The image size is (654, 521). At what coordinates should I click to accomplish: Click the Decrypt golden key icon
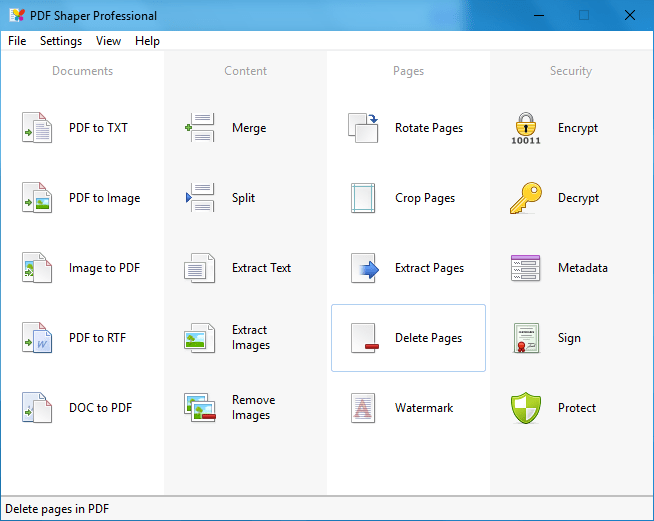coord(526,198)
